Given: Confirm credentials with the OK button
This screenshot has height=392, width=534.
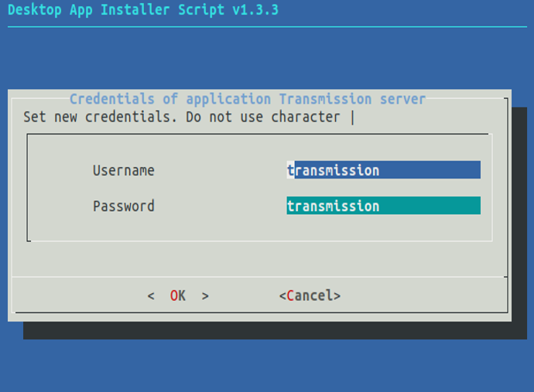Looking at the screenshot, I should click(x=178, y=295).
